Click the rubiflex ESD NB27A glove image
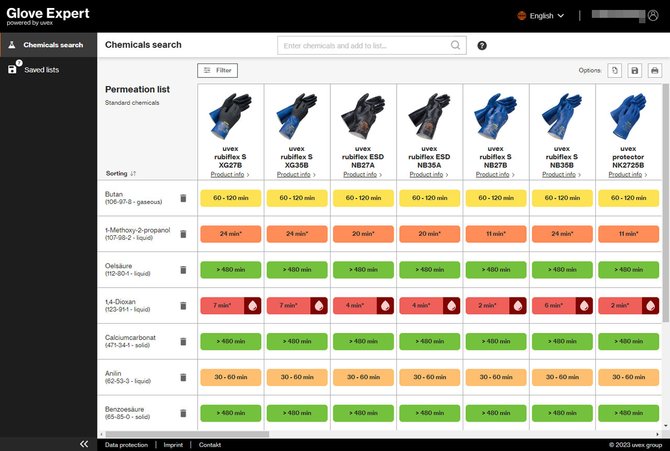 [x=363, y=116]
